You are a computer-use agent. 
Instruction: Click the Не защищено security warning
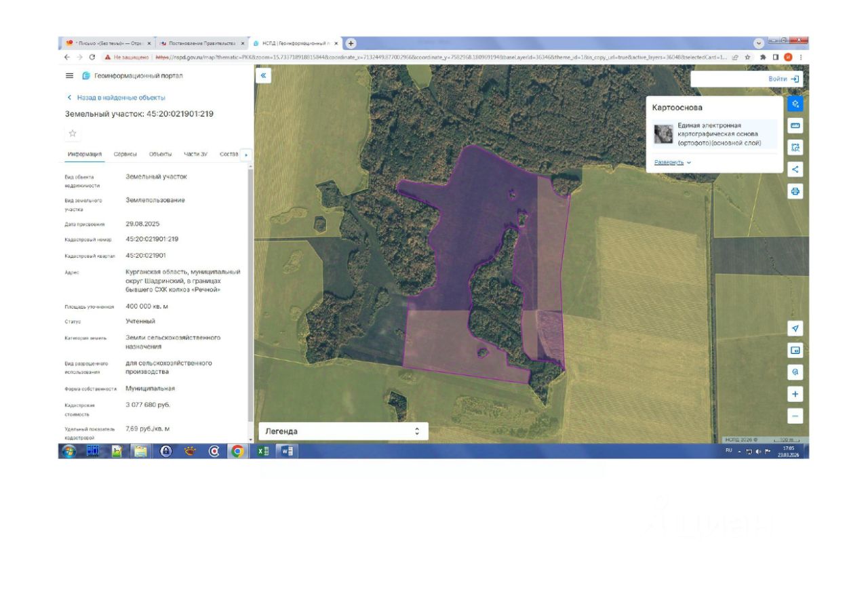tap(126, 58)
